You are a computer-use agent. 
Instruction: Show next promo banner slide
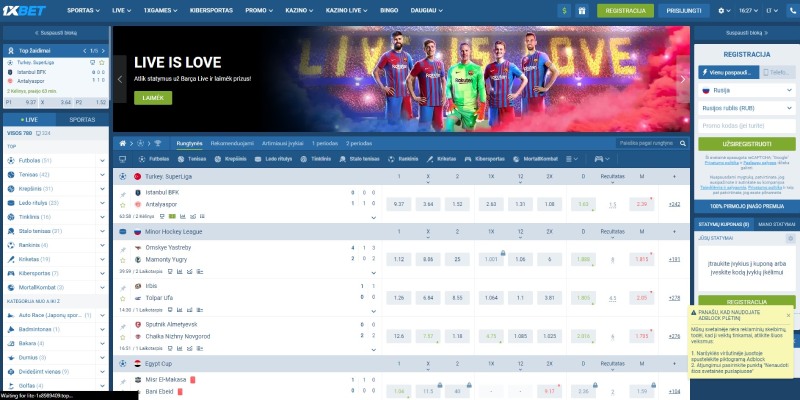(683, 79)
